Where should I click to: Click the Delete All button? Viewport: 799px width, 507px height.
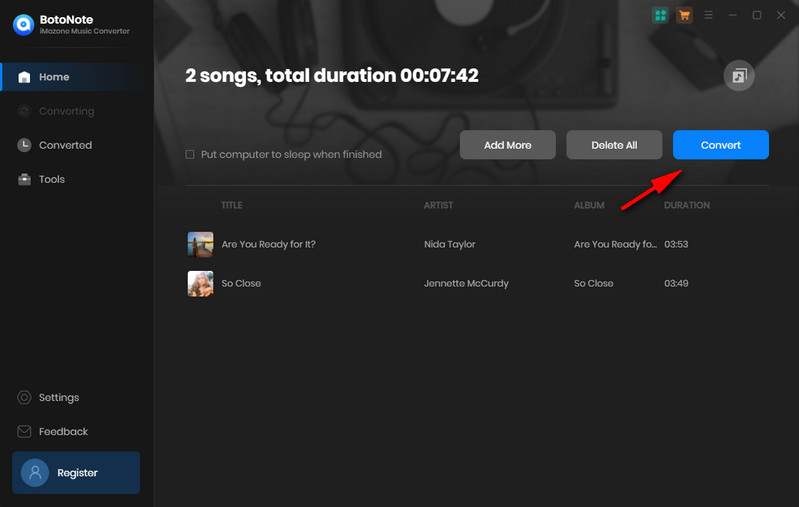pos(614,145)
